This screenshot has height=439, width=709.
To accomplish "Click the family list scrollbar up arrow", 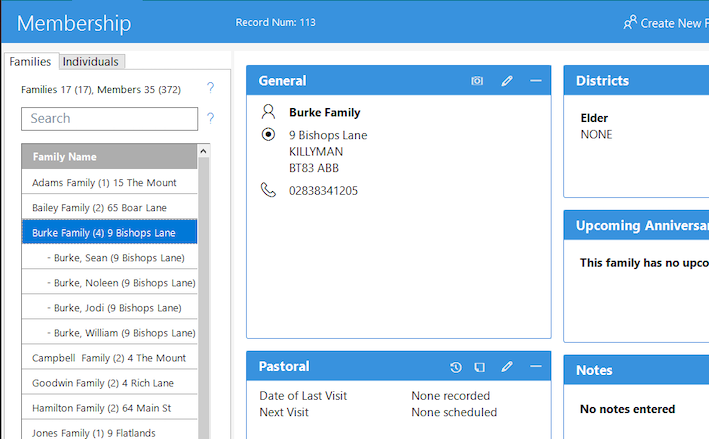I will [x=204, y=152].
